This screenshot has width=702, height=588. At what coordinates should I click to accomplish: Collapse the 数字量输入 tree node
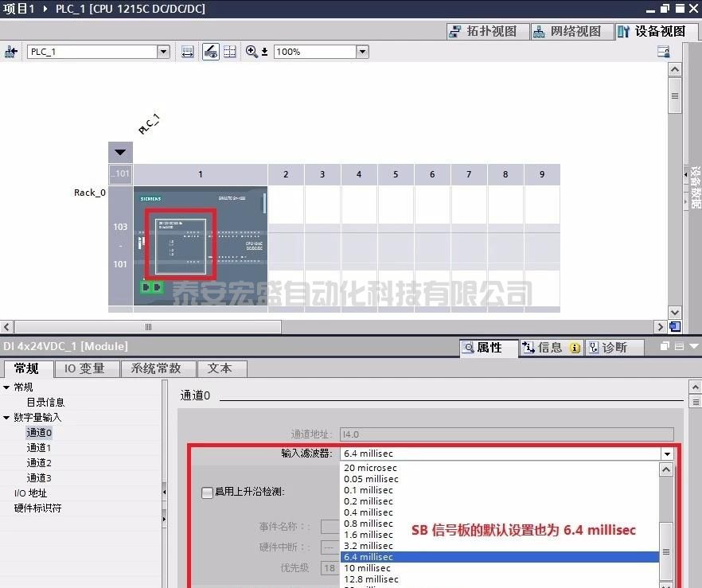[x=7, y=418]
